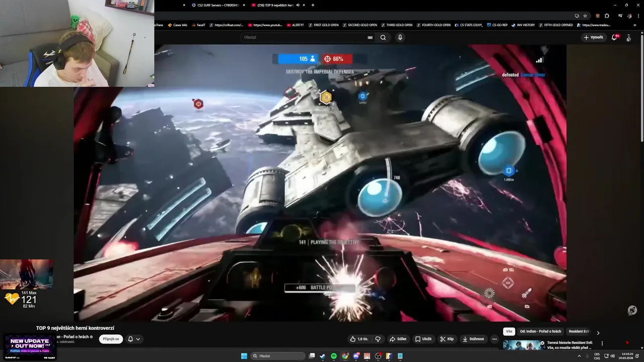644x362 pixels.
Task: Click the Vytvořit create button
Action: point(594,37)
